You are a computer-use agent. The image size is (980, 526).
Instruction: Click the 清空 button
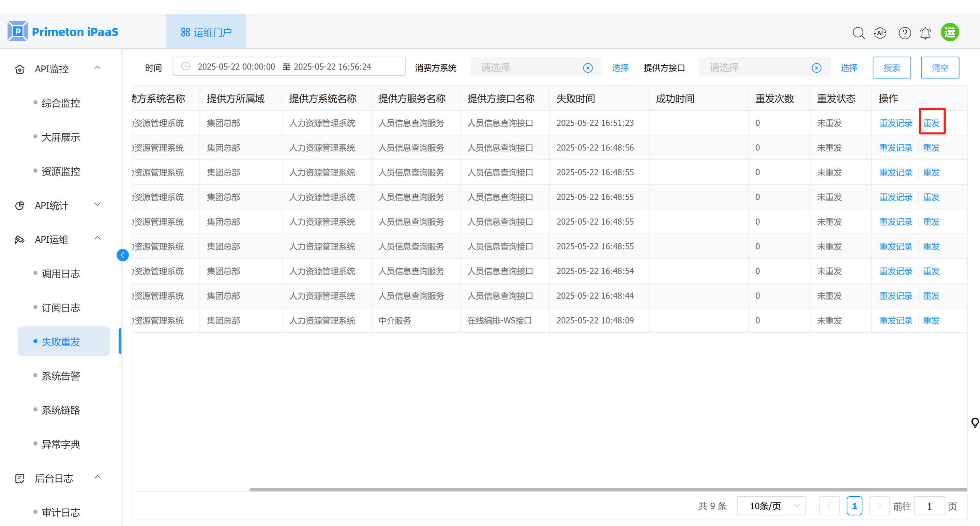pyautogui.click(x=940, y=68)
